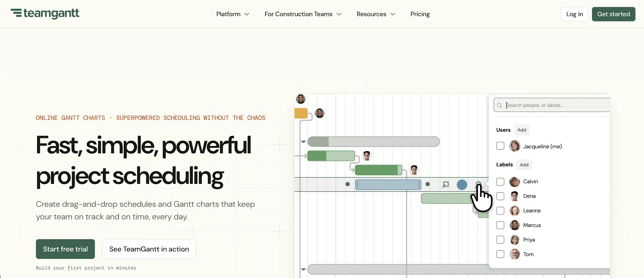
Task: Click the Leanne name label
Action: pyautogui.click(x=532, y=211)
